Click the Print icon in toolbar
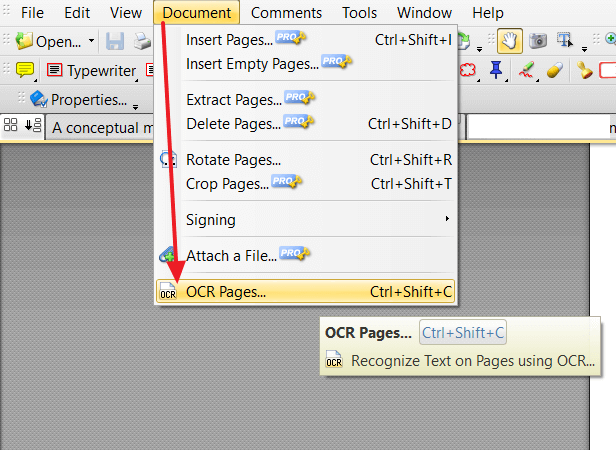The height and width of the screenshot is (450, 616). pyautogui.click(x=142, y=41)
